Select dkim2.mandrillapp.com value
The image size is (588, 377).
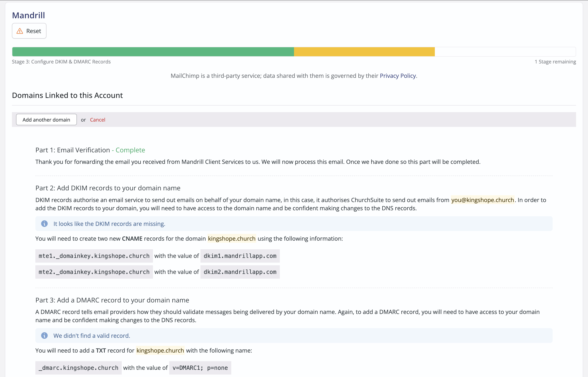click(x=240, y=272)
